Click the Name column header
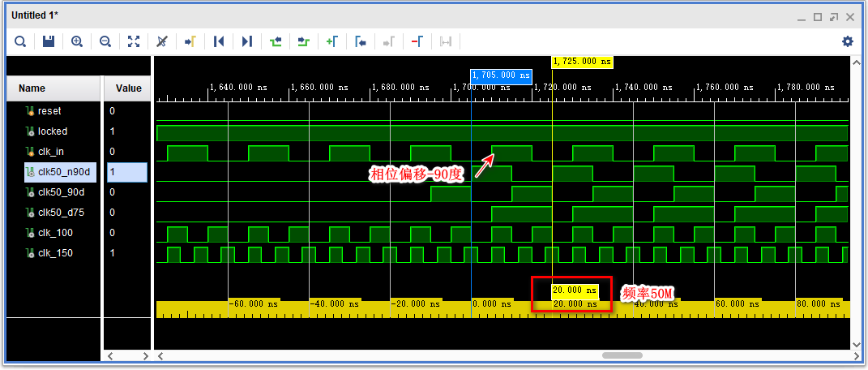This screenshot has height=370, width=868. (32, 88)
